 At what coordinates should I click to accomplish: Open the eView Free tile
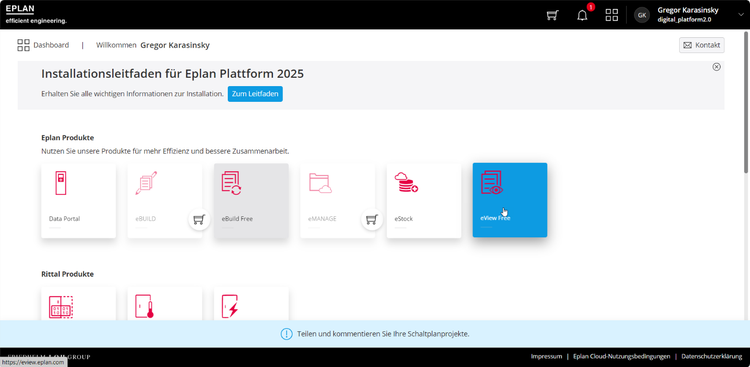(x=510, y=200)
